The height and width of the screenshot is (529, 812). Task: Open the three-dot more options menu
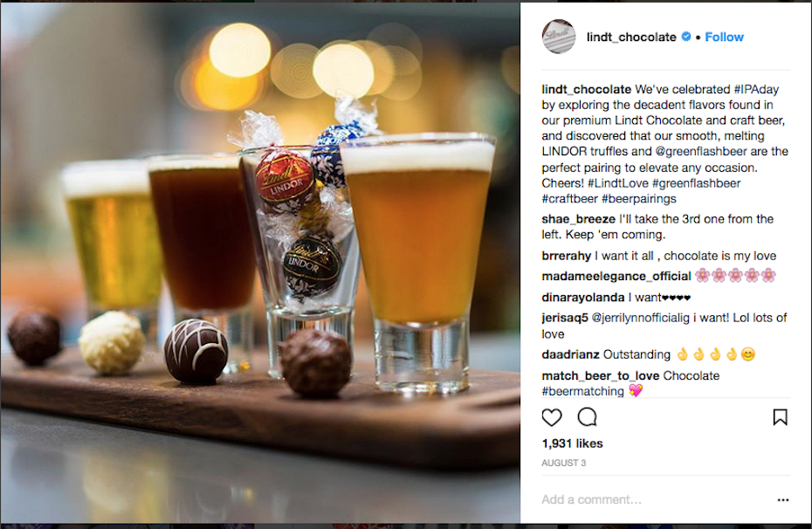783,500
